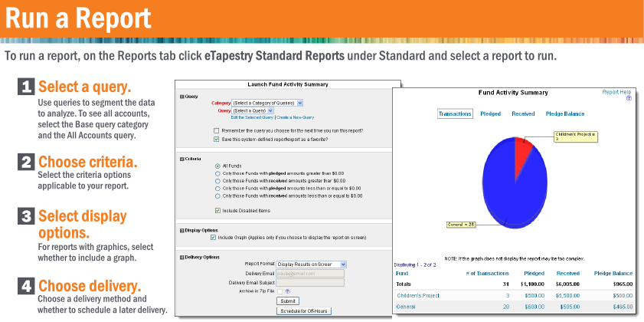Click the help icon beside Archive in Zip File

tap(287, 291)
